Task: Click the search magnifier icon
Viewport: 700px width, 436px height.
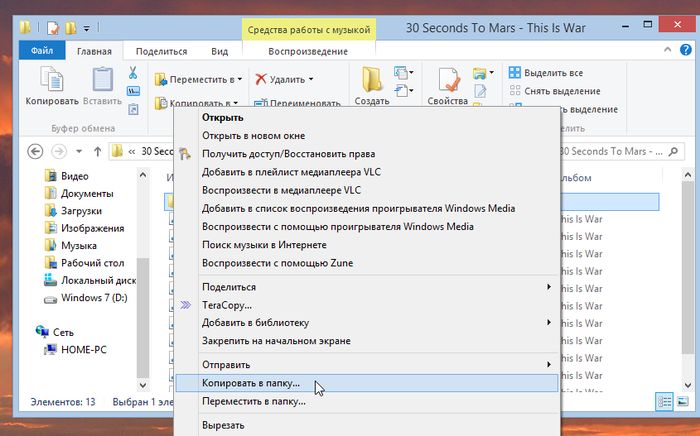Action: pos(673,151)
